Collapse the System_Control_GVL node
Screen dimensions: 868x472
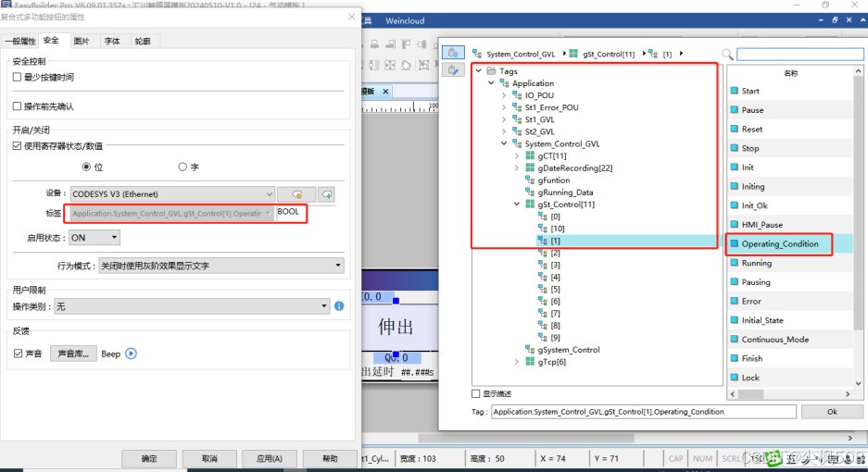pos(504,143)
